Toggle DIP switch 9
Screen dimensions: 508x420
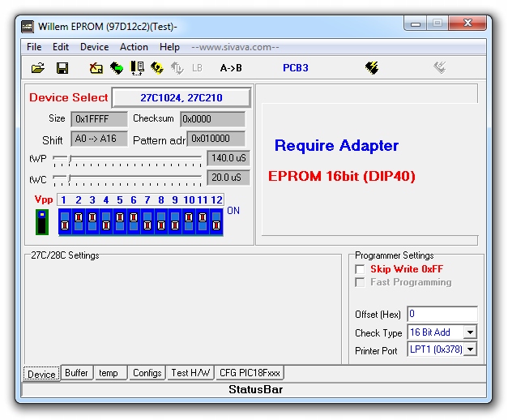pyautogui.click(x=175, y=221)
